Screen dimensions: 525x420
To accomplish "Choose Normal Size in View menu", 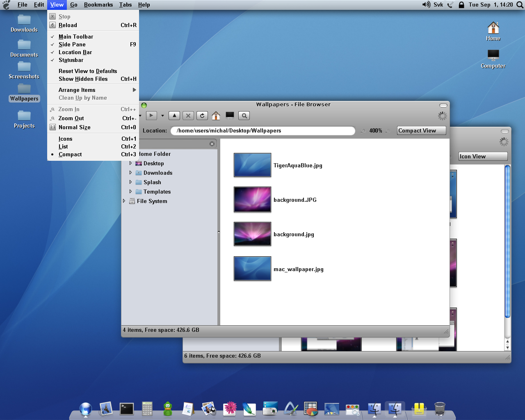I will coord(93,127).
